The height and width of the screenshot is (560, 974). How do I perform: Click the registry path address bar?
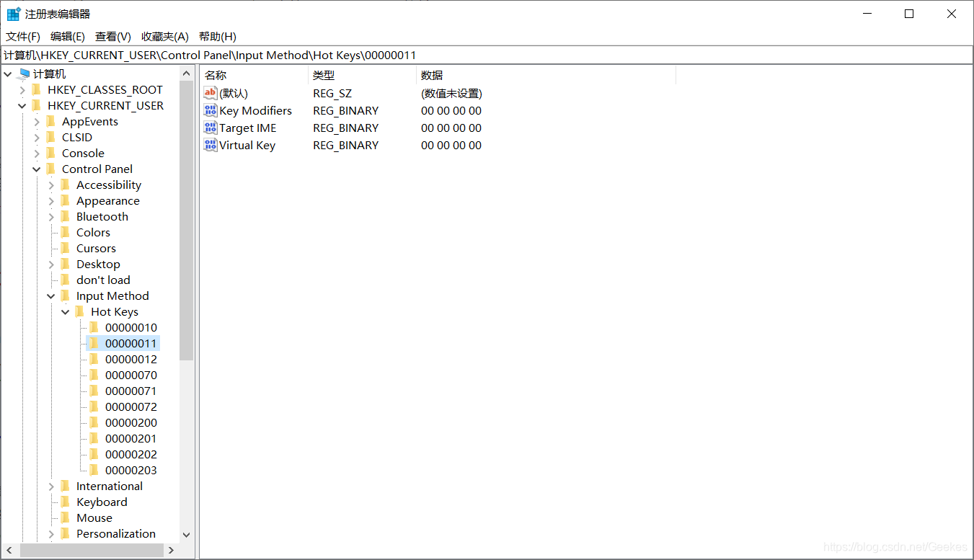(487, 55)
